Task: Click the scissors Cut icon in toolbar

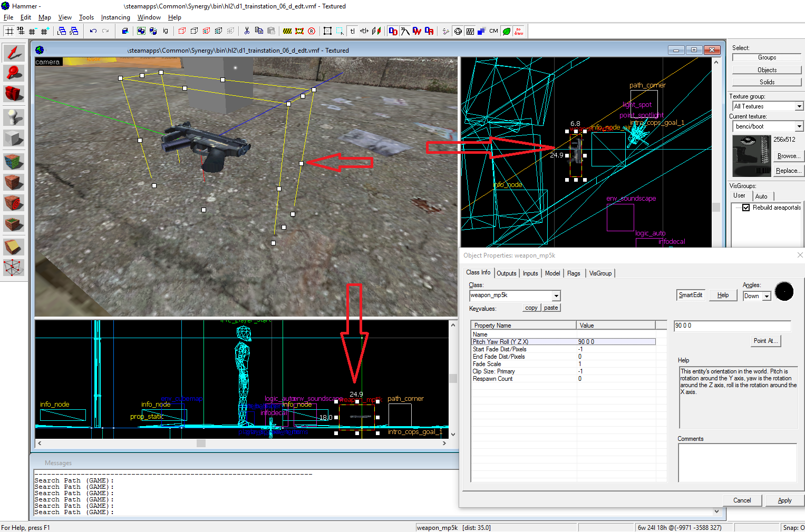Action: pos(247,31)
